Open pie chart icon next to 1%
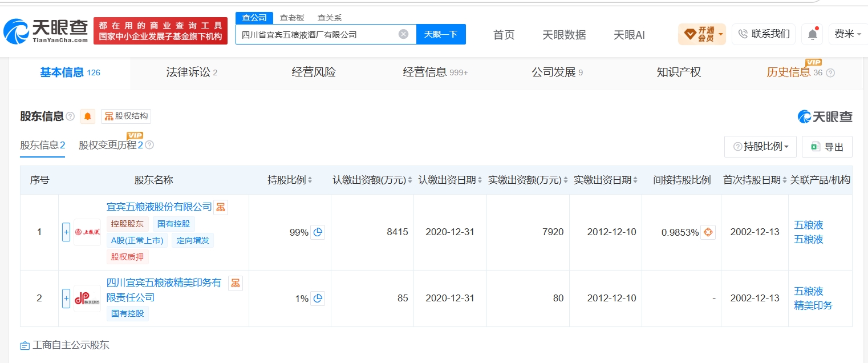Screen dimensions: 868x363 point(318,298)
